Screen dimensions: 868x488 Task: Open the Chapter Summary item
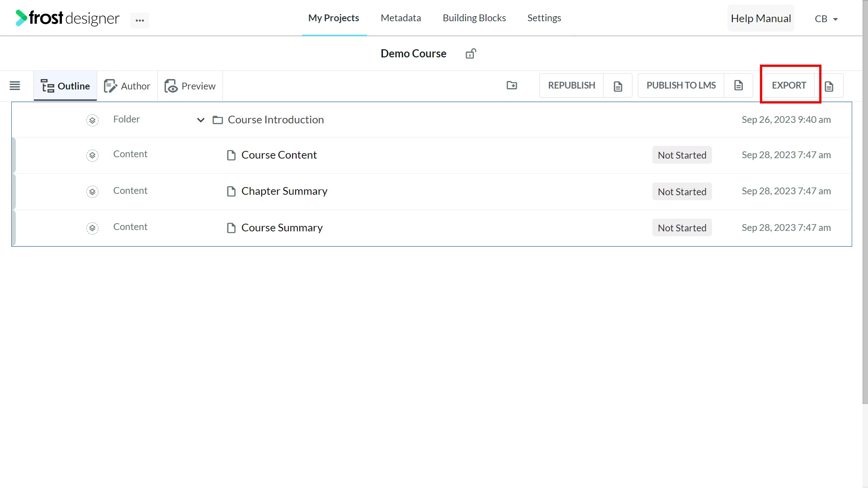(284, 191)
